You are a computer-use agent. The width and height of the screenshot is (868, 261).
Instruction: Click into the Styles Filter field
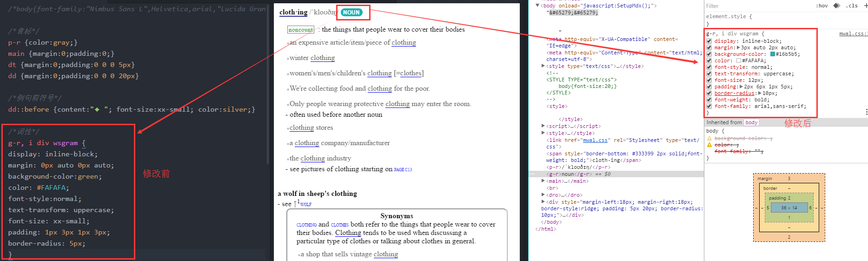[758, 6]
